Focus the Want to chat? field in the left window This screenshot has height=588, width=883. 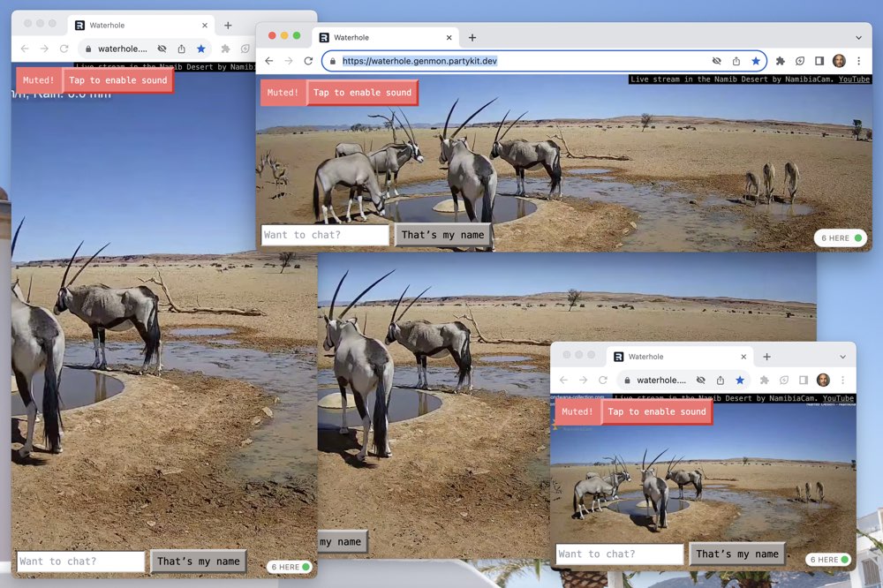(x=80, y=562)
